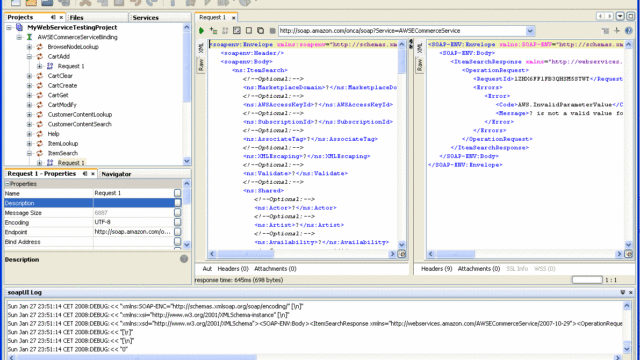
Task: Click the request editor horizontal scrollbar
Action: (302, 254)
